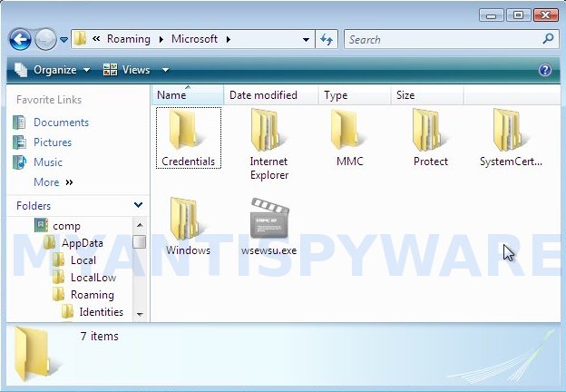Open Help with the question mark icon

pos(545,70)
